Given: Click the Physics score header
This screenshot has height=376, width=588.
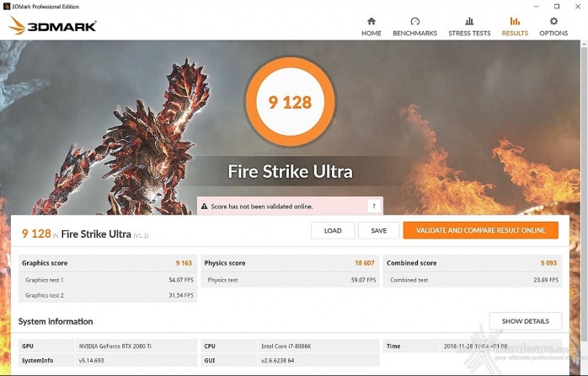Looking at the screenshot, I should tap(225, 263).
